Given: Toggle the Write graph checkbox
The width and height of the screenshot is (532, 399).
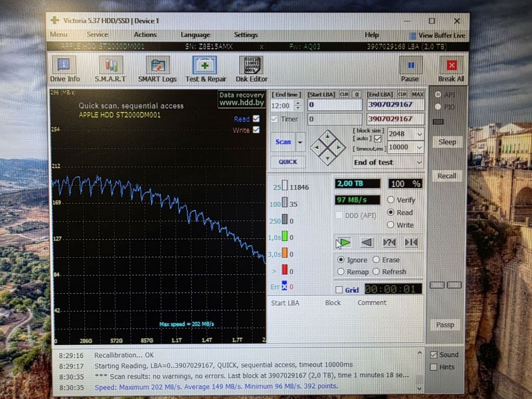Looking at the screenshot, I should pyautogui.click(x=256, y=129).
